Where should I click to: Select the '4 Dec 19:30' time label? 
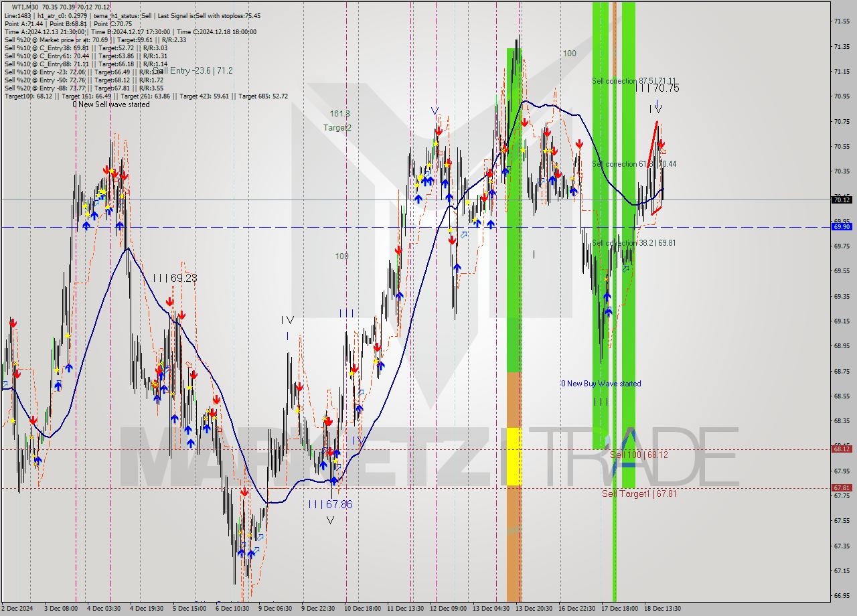[147, 609]
